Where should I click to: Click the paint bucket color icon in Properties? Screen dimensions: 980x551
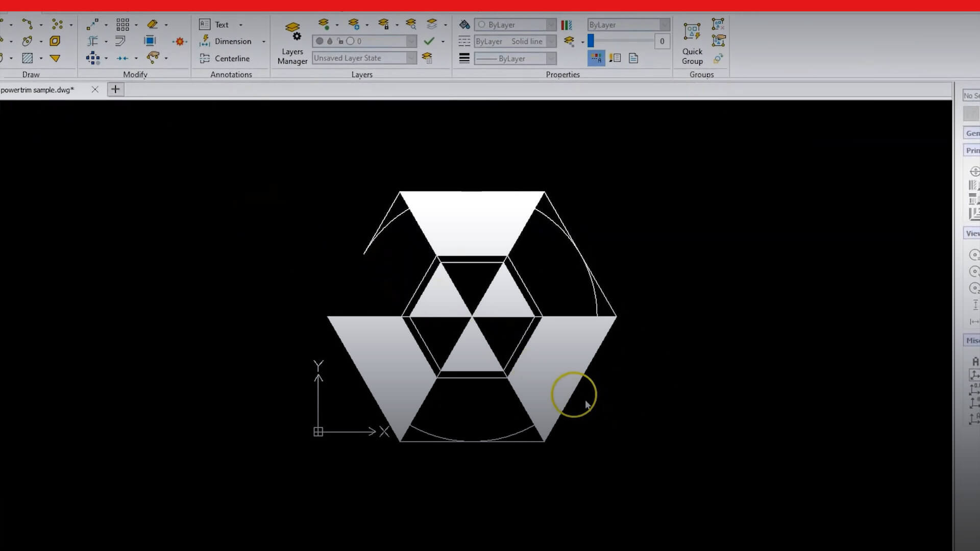point(464,24)
